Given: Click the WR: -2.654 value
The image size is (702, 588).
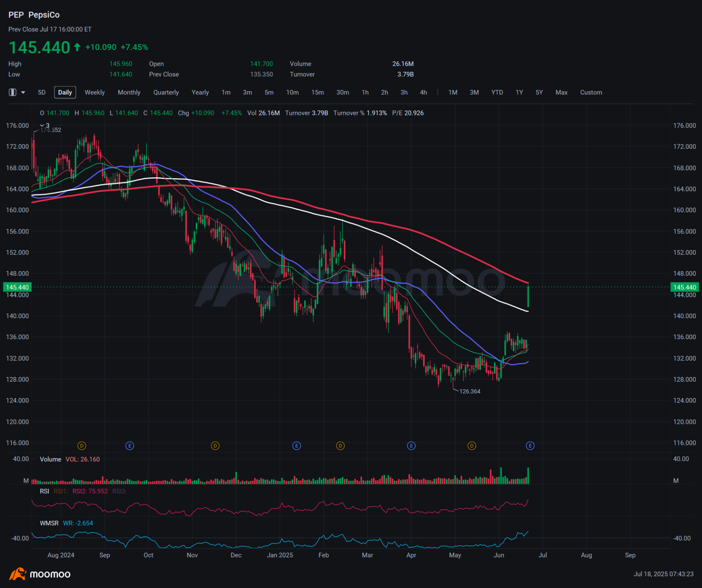Looking at the screenshot, I should (x=78, y=523).
